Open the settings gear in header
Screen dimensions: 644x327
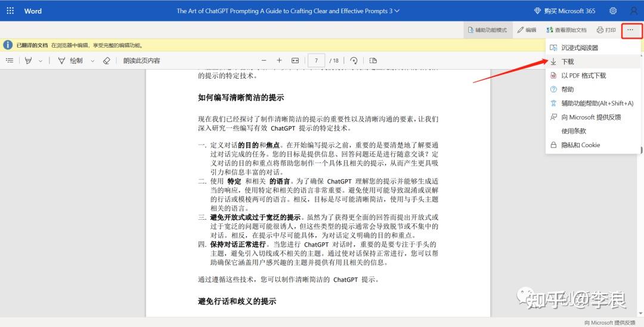tap(613, 11)
